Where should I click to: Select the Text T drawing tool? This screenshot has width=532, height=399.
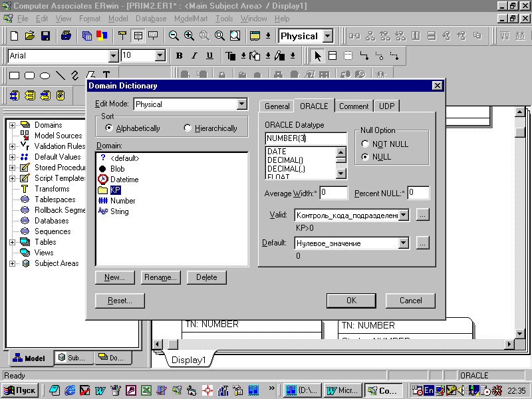point(106,74)
